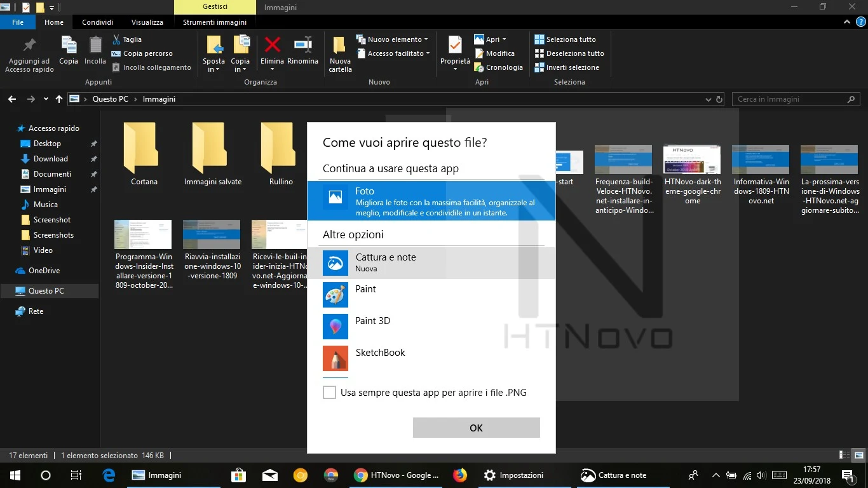868x488 pixels.
Task: Confirm with the OK button
Action: coord(476,428)
